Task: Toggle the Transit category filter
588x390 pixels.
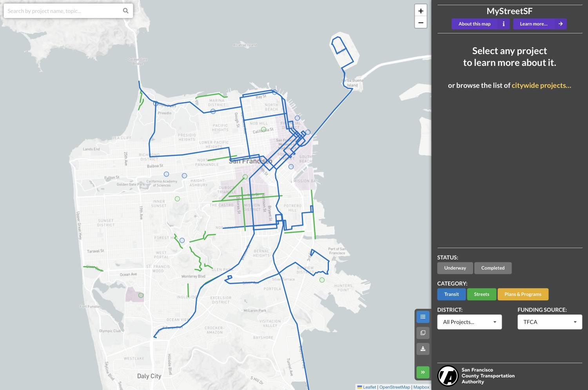Action: [451, 294]
